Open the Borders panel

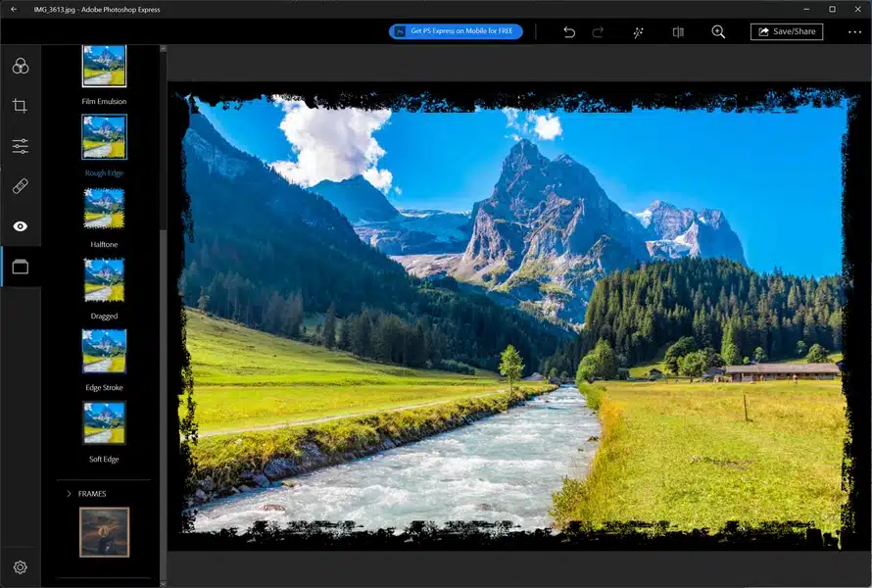(20, 266)
